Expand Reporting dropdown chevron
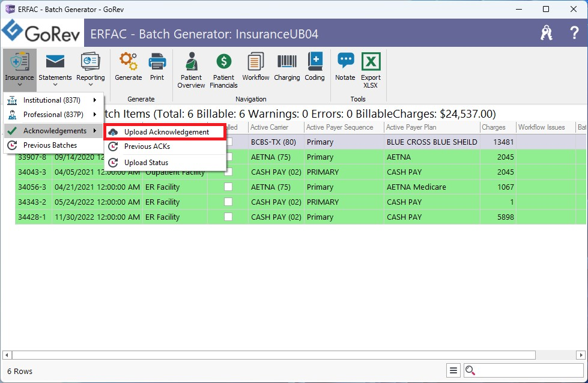This screenshot has height=383, width=588. 90,85
